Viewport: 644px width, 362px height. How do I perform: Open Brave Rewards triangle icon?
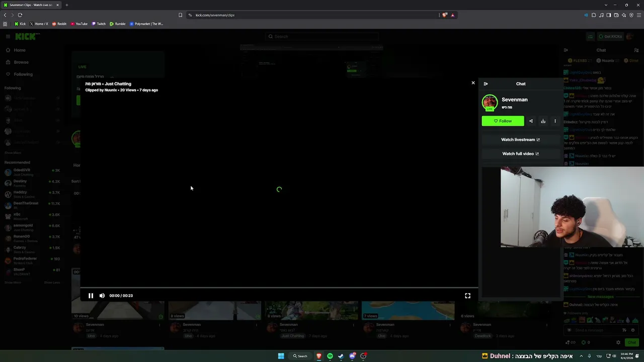click(x=452, y=15)
